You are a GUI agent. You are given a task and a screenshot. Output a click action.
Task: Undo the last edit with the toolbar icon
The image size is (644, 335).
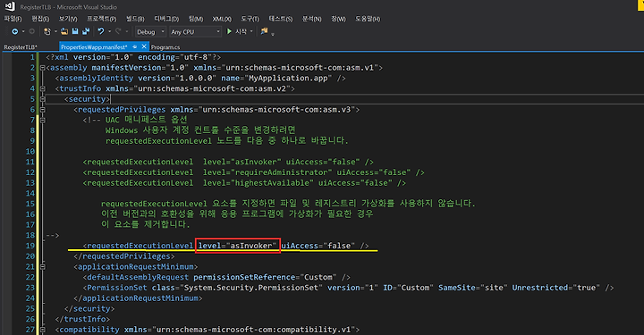[100, 31]
